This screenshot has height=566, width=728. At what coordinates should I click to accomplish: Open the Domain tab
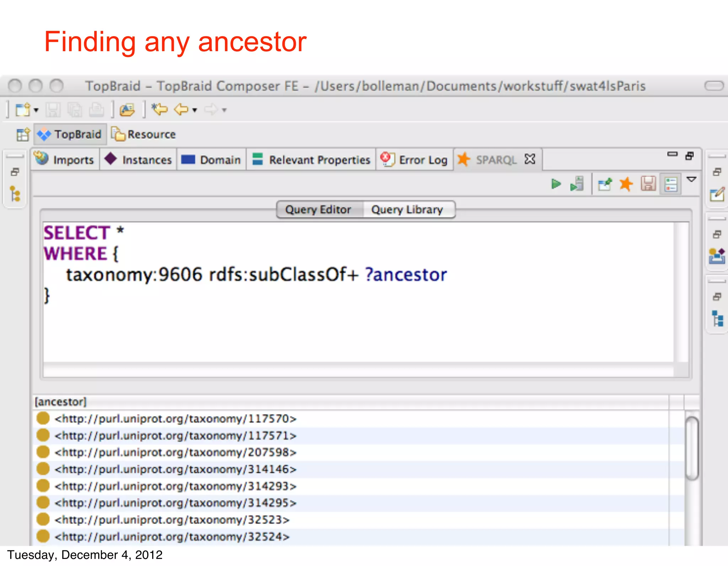[211, 160]
